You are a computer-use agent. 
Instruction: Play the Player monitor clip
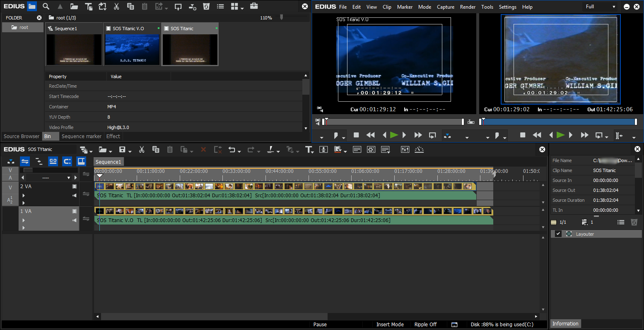394,135
